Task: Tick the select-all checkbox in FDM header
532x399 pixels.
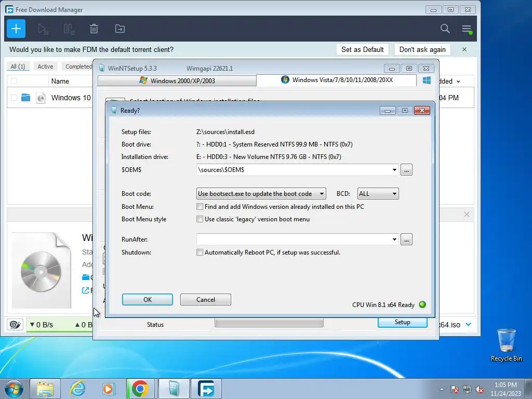Action: click(x=14, y=81)
